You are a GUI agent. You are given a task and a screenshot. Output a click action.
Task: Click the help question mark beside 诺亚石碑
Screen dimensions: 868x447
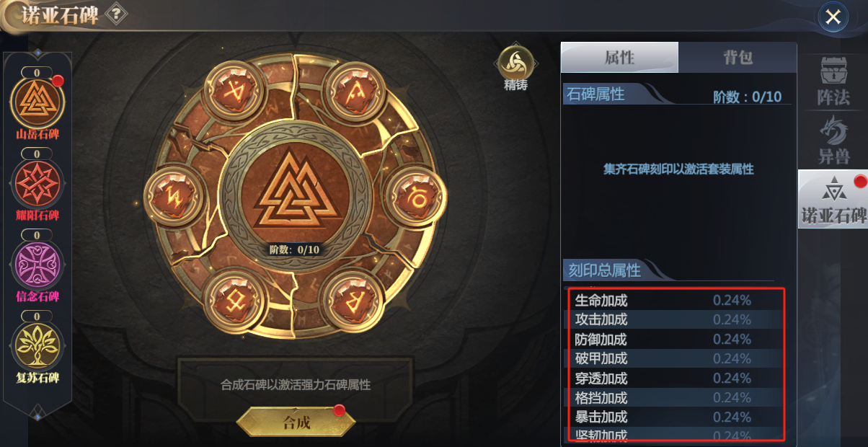(x=116, y=14)
